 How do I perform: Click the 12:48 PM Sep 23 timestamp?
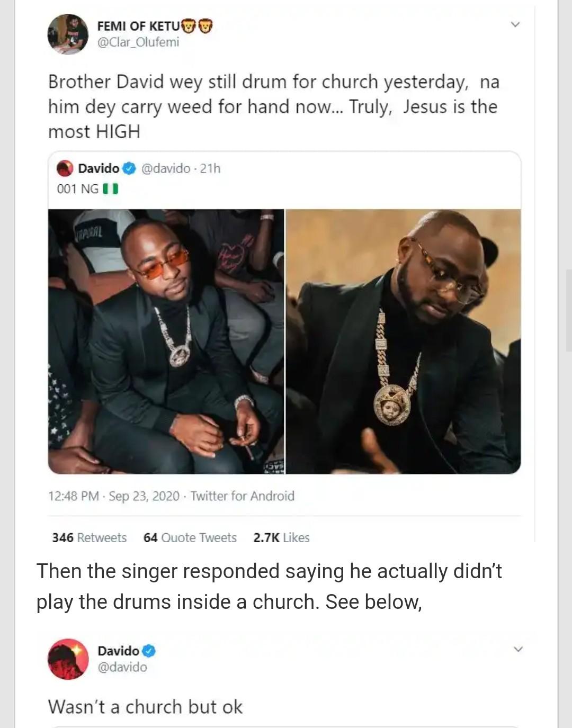[x=114, y=496]
